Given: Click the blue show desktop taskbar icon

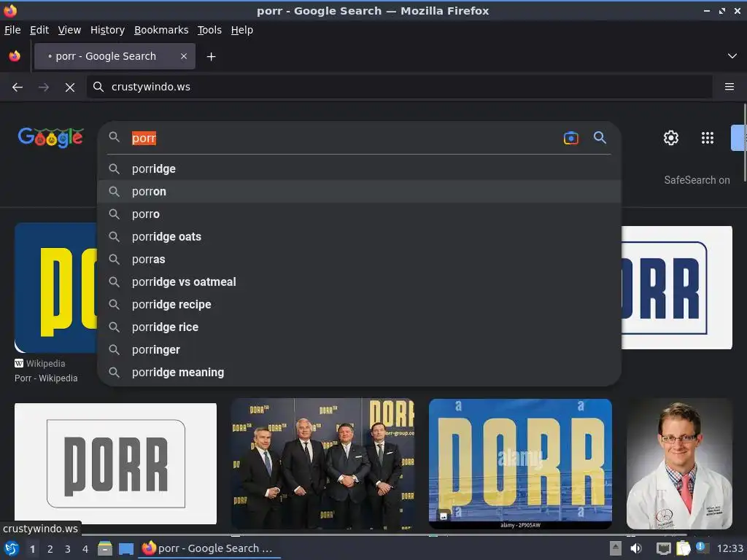Looking at the screenshot, I should click(126, 548).
